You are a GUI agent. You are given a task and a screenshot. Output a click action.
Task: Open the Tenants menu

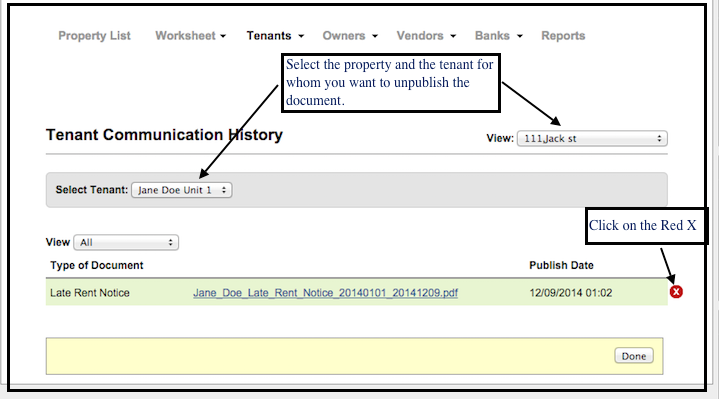tap(275, 36)
